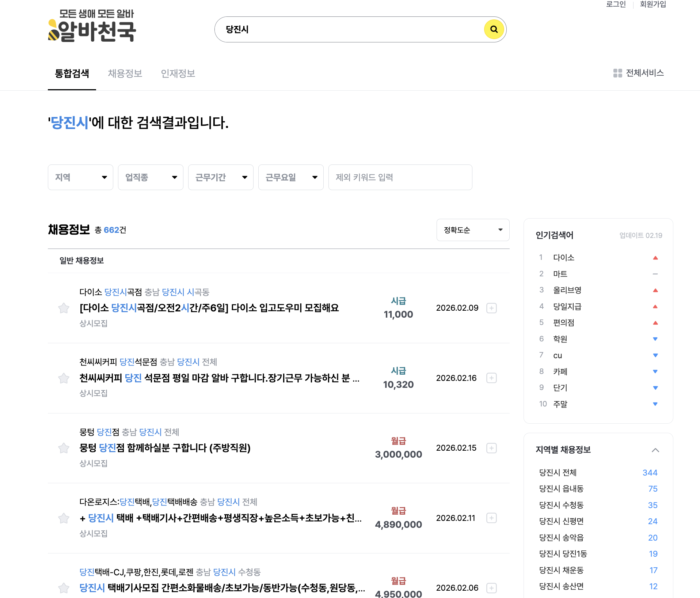Scrap the 다이소 당진시곡점 listing with plus icon
The image size is (700, 598).
[491, 308]
